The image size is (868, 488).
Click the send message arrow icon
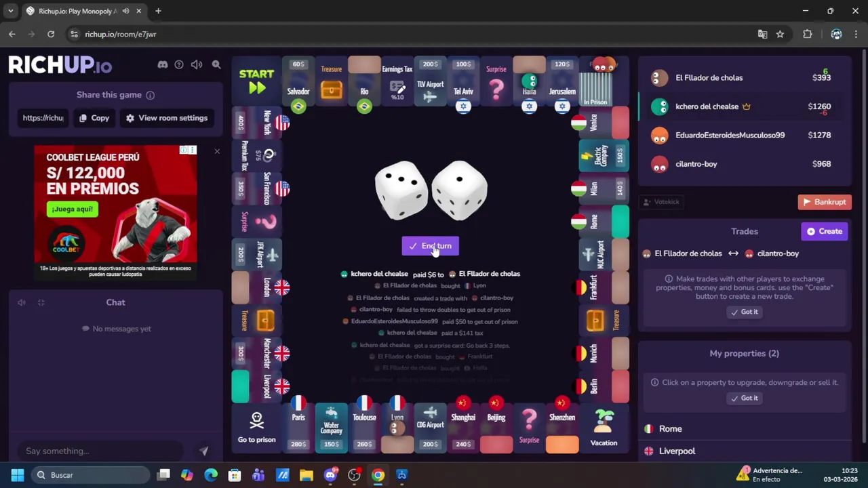(x=203, y=451)
